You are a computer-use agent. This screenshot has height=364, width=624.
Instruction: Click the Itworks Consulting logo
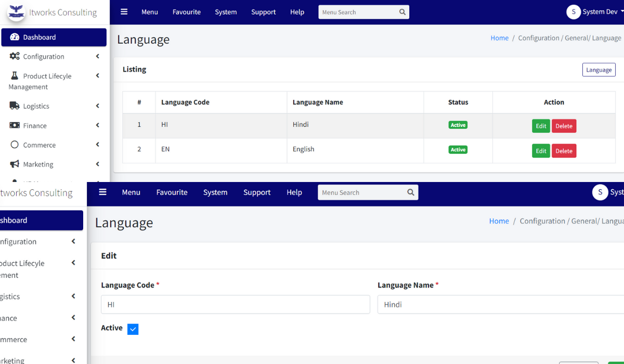coord(16,11)
